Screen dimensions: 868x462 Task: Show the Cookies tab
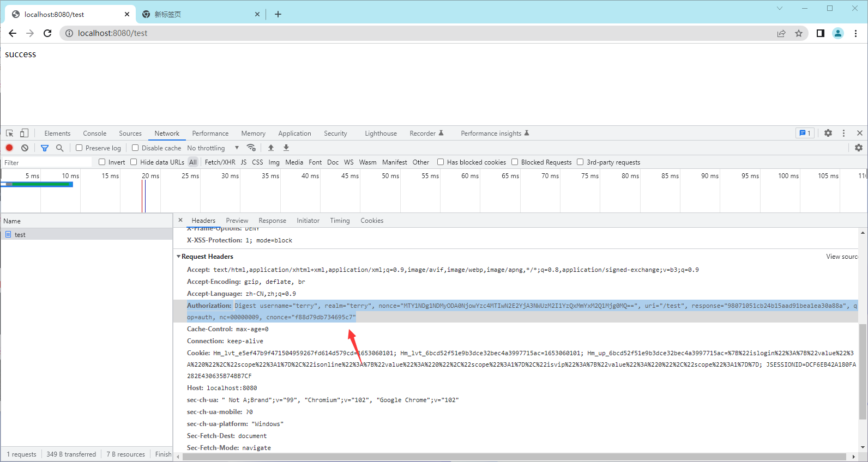click(x=372, y=221)
